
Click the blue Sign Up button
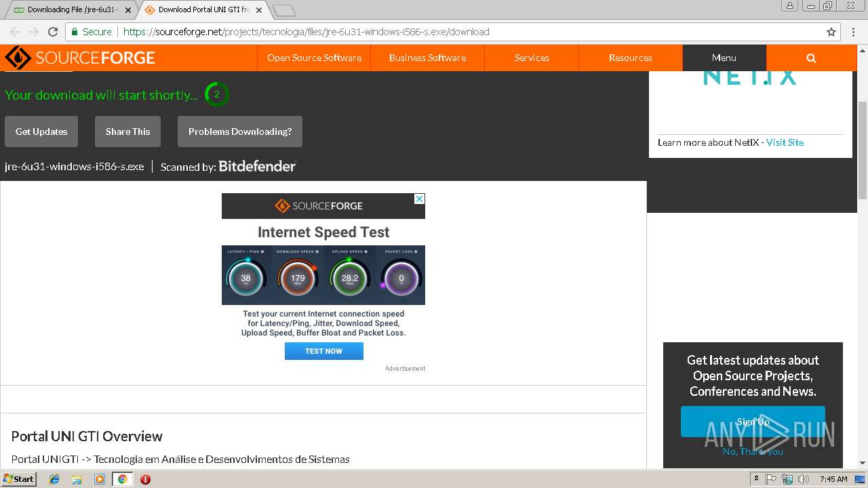753,422
